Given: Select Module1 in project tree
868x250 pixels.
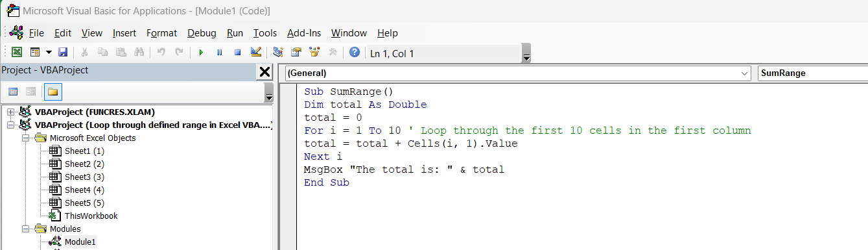Looking at the screenshot, I should click(x=80, y=242).
